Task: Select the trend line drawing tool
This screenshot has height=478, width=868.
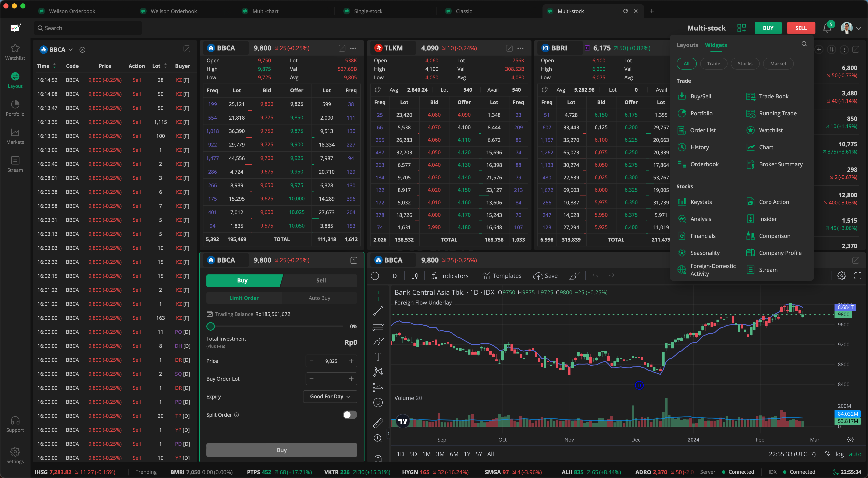Action: click(x=378, y=310)
